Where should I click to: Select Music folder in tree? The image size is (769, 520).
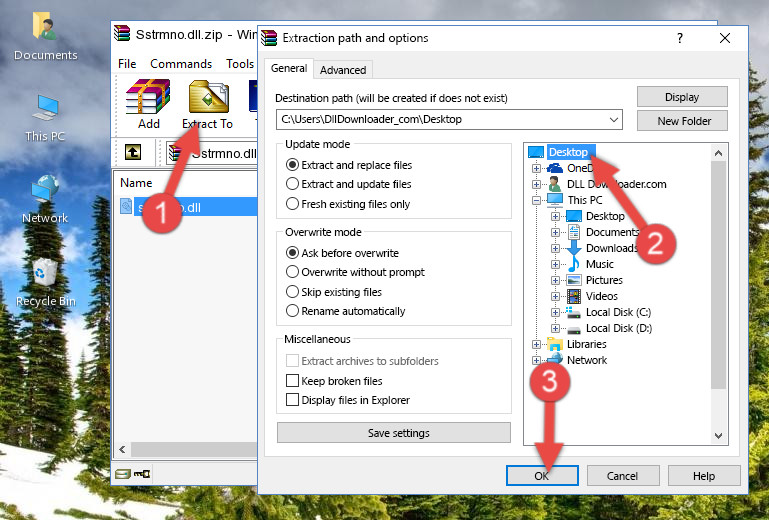(600, 264)
